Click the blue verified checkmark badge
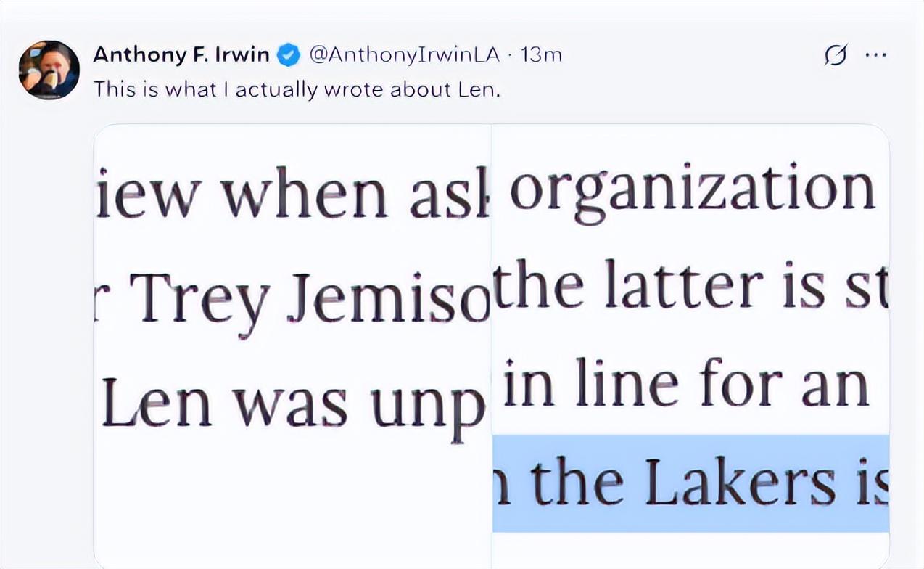Screen dimensions: 924x569 (x=289, y=55)
